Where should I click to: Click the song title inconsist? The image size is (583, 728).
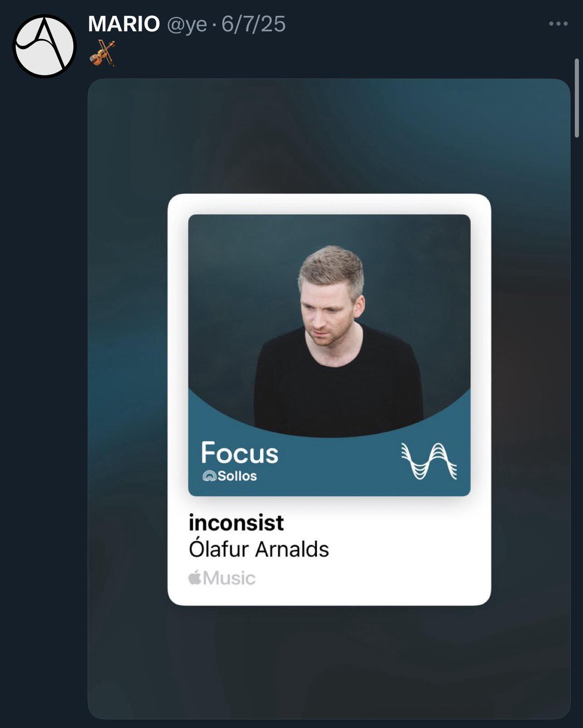coord(236,523)
